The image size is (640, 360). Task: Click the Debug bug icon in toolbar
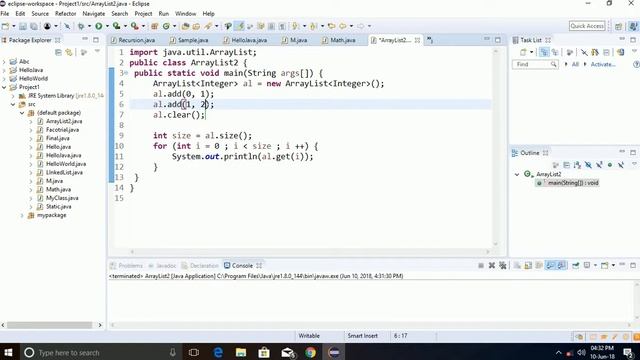click(x=81, y=26)
